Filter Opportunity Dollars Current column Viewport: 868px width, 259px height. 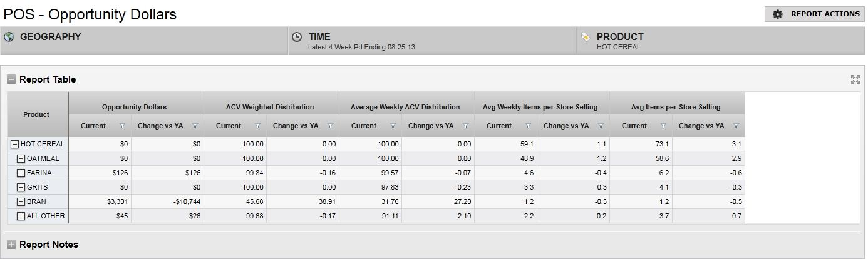pos(122,126)
